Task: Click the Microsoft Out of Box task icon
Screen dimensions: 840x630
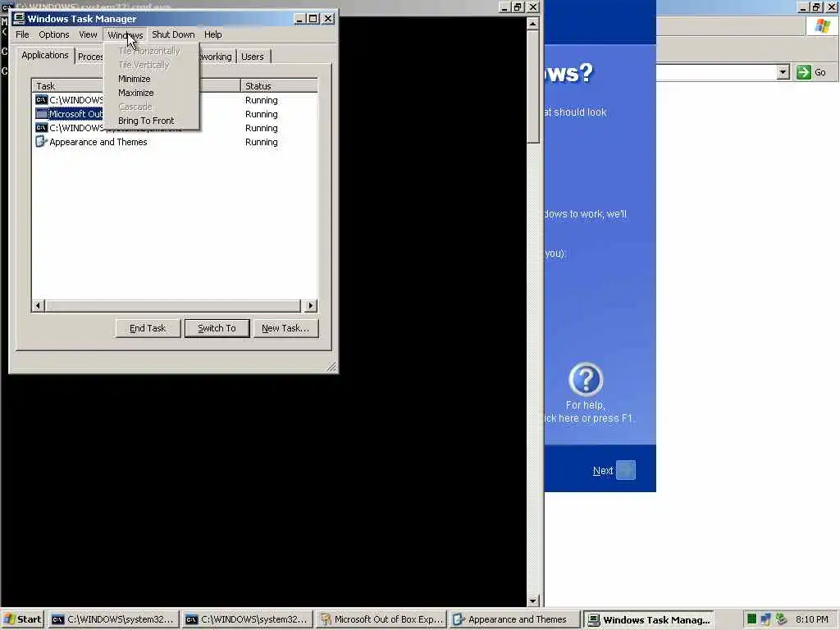Action: pyautogui.click(x=41, y=113)
